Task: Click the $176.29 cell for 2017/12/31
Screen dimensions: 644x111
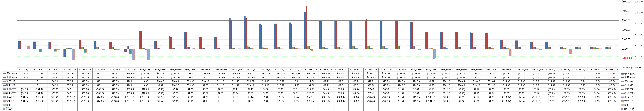Action: point(431,77)
